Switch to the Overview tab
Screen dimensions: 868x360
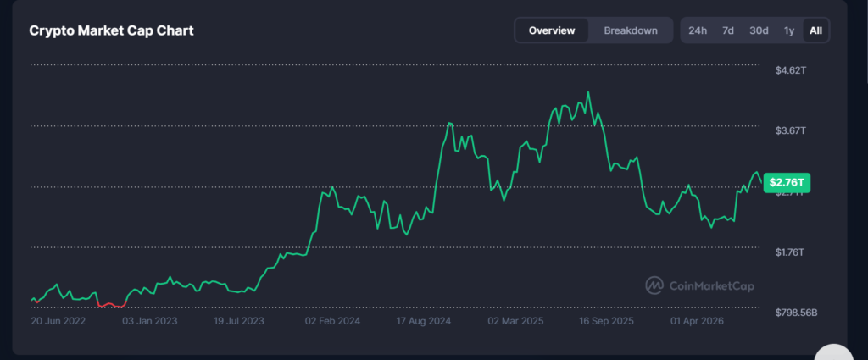click(x=551, y=30)
